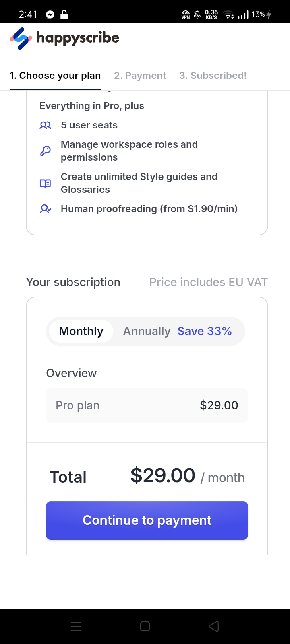
Task: Tap the VPN status bar icon
Action: pyautogui.click(x=186, y=15)
